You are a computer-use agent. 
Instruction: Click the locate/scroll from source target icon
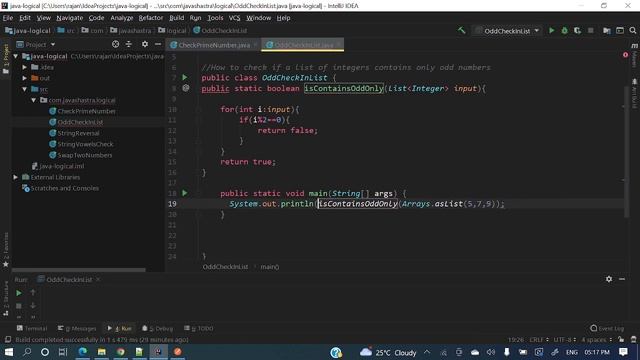click(116, 44)
